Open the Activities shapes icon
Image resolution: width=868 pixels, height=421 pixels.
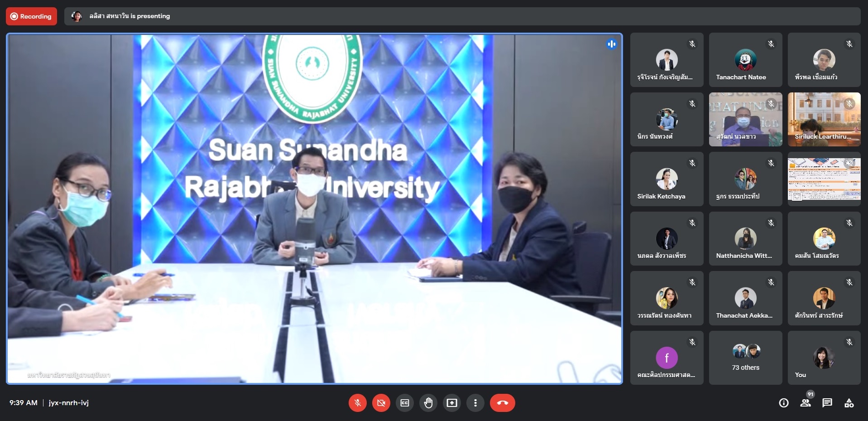tap(849, 403)
